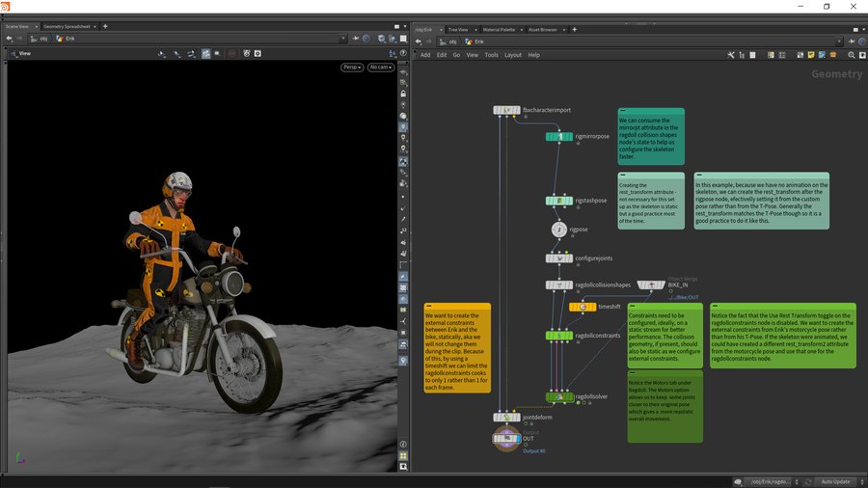Select the rigpose node

click(559, 230)
